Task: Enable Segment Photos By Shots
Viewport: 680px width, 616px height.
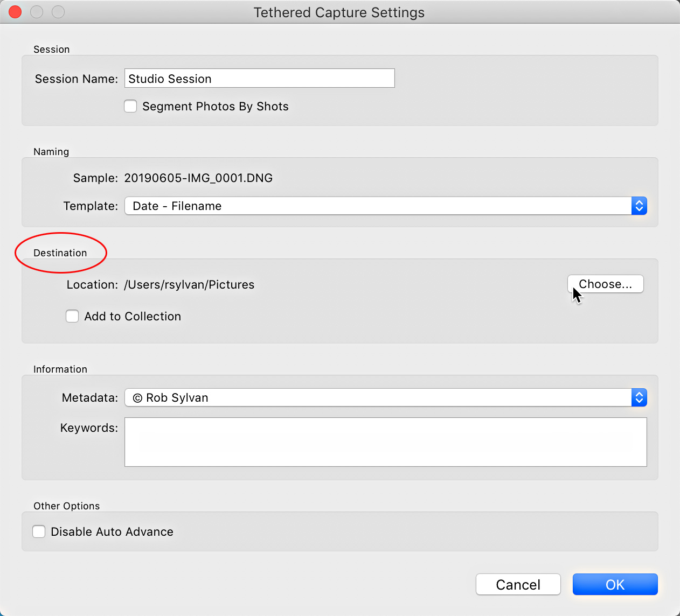Action: click(x=130, y=106)
